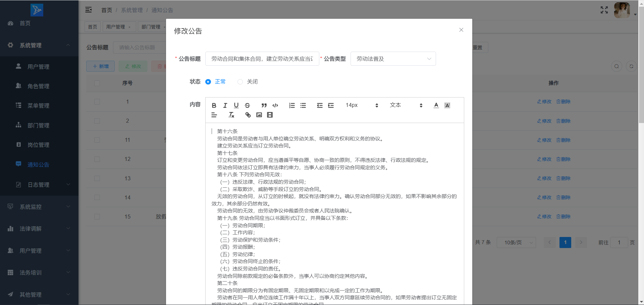Viewport: 644px width, 305px height.
Task: Toggle bold formatting in editor
Action: pyautogui.click(x=214, y=105)
